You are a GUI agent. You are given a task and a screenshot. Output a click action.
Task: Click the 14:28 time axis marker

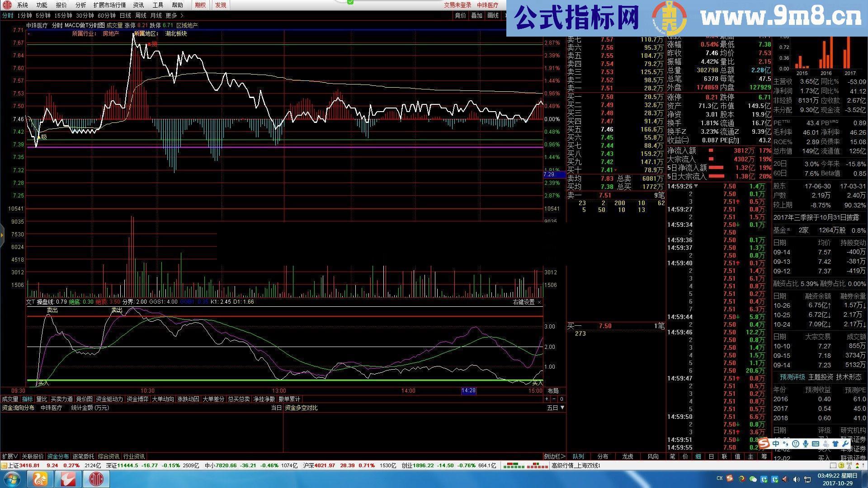468,391
